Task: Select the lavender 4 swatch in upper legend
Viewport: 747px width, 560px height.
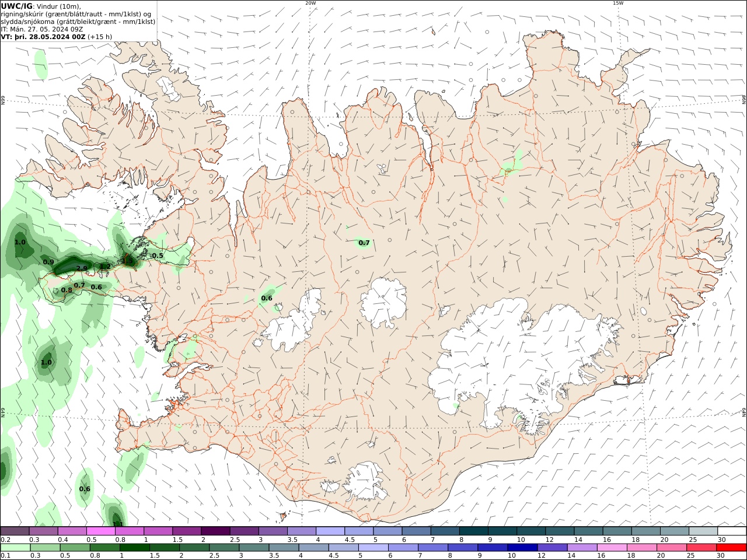Action: click(330, 531)
